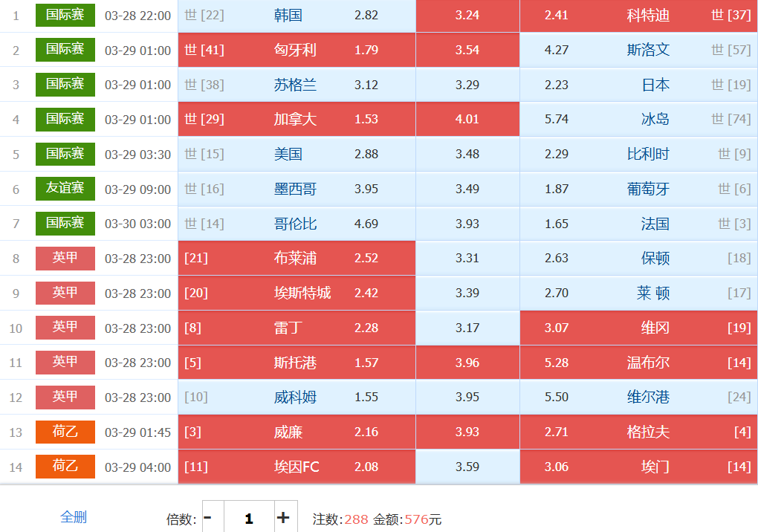This screenshot has width=758, height=532.
Task: Select 韩国 home win odds 2.82
Action: 297,16
